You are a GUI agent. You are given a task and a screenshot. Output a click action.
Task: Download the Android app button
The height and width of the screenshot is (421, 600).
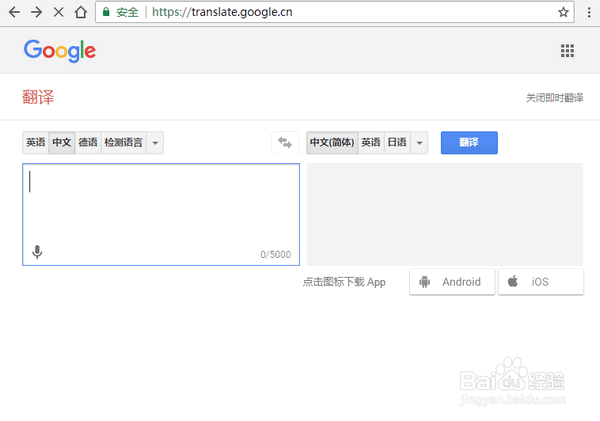click(x=452, y=282)
